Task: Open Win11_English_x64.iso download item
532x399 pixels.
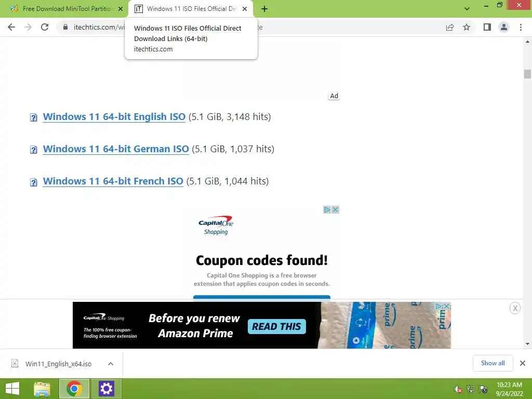Action: tap(58, 364)
